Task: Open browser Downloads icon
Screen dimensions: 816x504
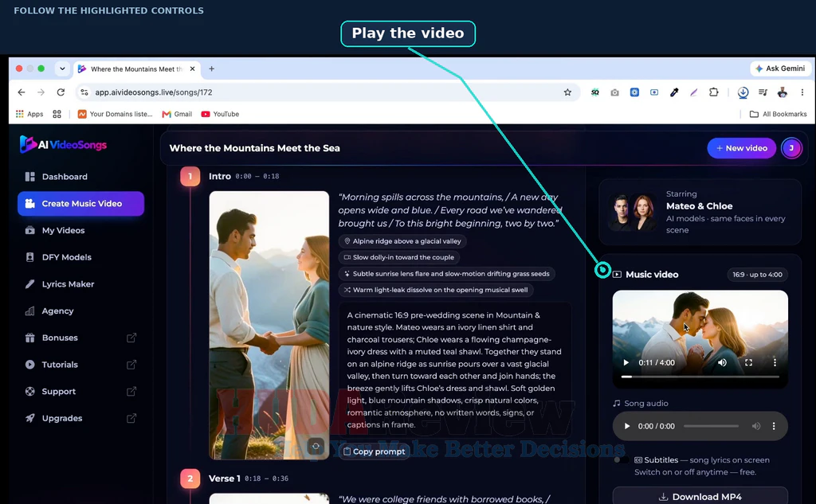Action: pos(743,92)
